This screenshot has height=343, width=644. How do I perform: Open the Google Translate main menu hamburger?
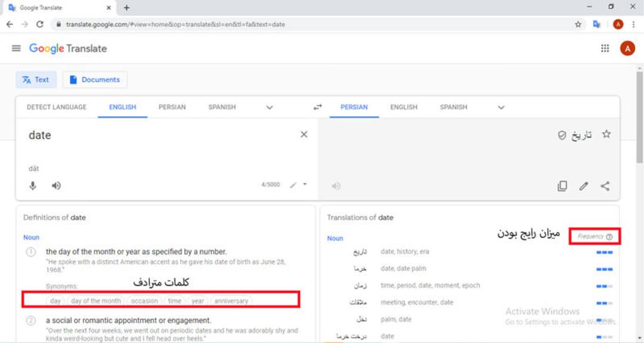16,48
